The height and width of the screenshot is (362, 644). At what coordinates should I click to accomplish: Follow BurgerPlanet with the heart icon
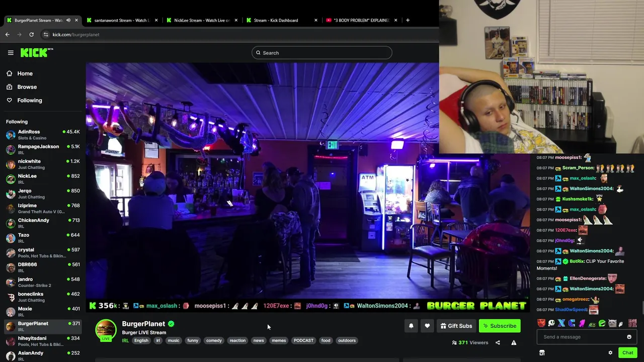pyautogui.click(x=427, y=326)
